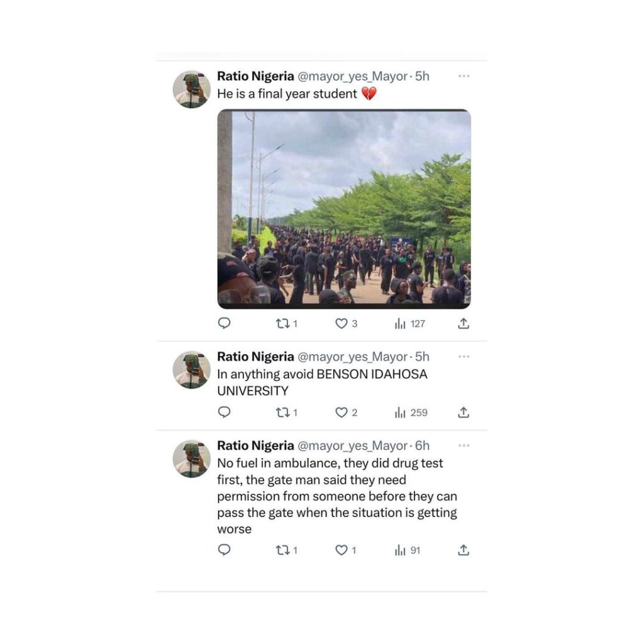Click the profile avatar on the 6h tweet
644x644 pixels.
pos(191,458)
